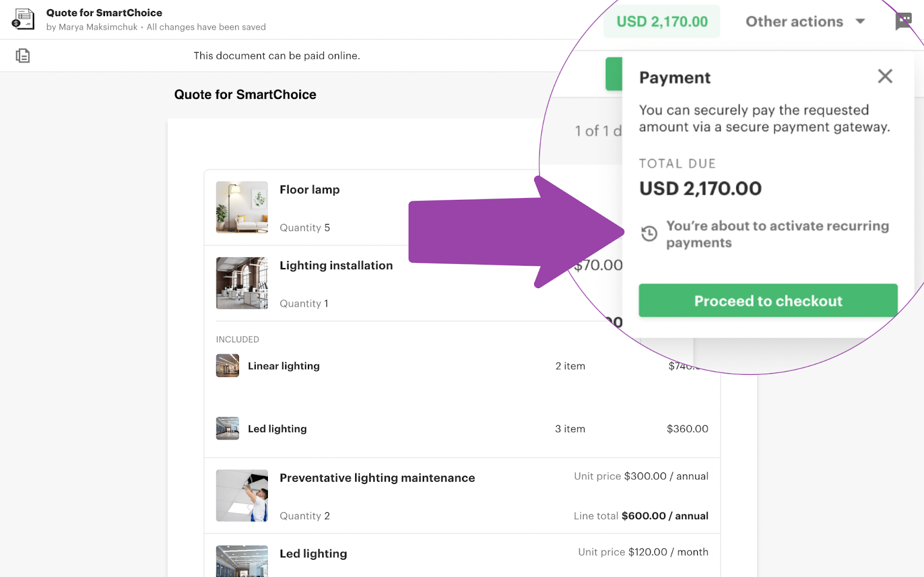Click the Linear lighting item label

click(x=284, y=366)
